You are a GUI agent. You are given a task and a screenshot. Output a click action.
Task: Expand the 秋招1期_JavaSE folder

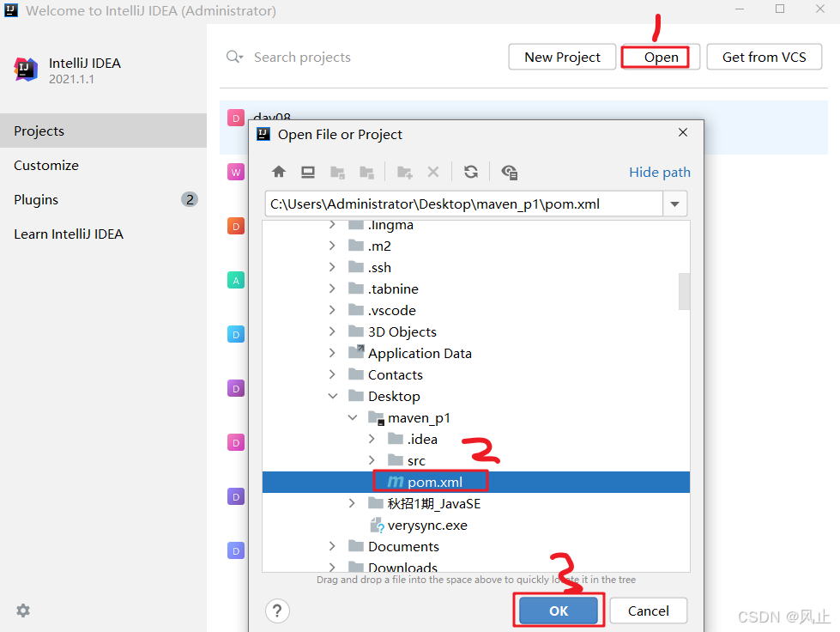tap(352, 503)
